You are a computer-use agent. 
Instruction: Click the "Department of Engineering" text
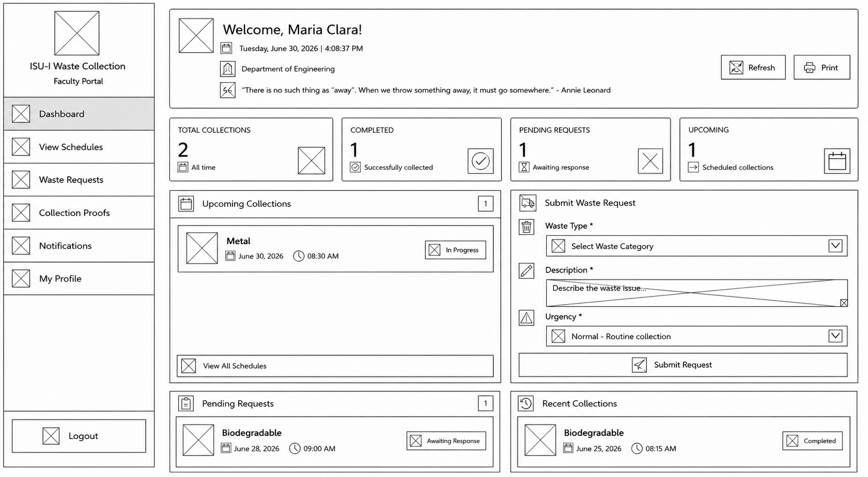[288, 69]
